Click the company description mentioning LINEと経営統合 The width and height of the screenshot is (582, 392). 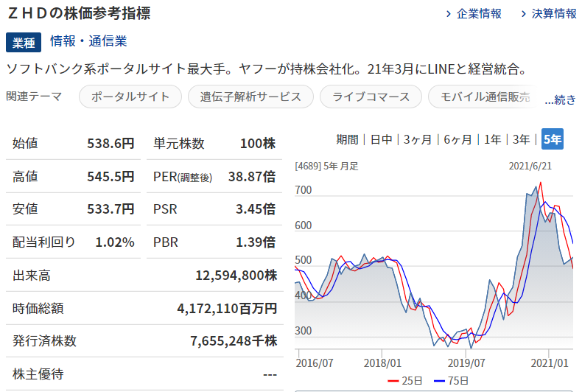[x=267, y=69]
